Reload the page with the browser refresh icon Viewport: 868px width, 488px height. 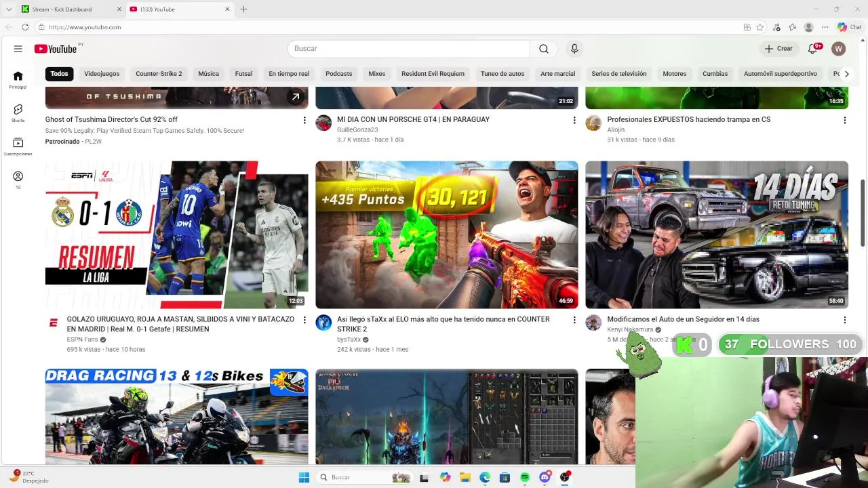pos(25,27)
